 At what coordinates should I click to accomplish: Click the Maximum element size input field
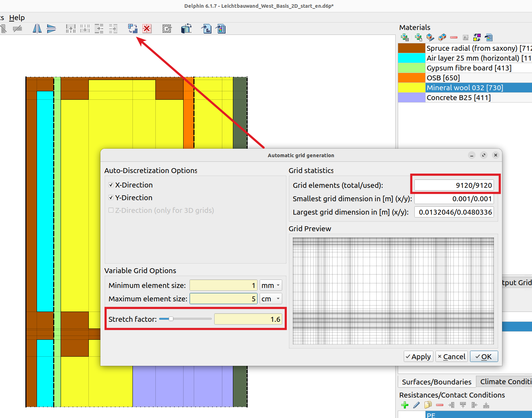(224, 299)
